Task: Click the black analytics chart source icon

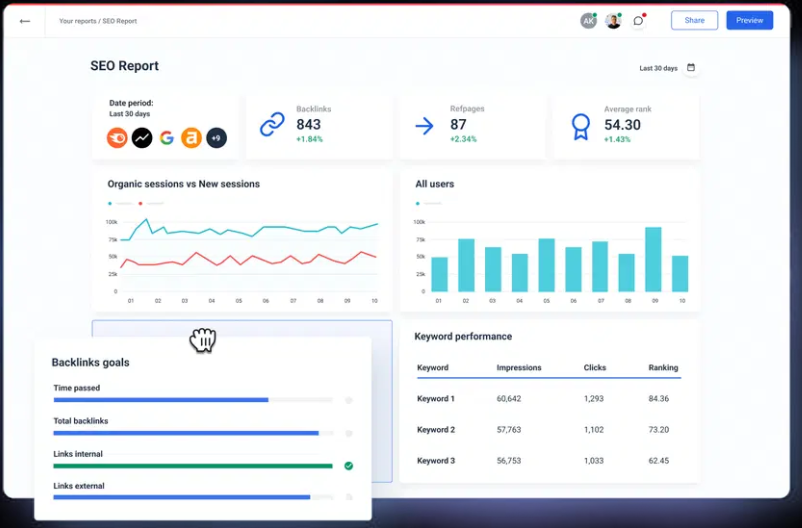Action: [x=142, y=138]
